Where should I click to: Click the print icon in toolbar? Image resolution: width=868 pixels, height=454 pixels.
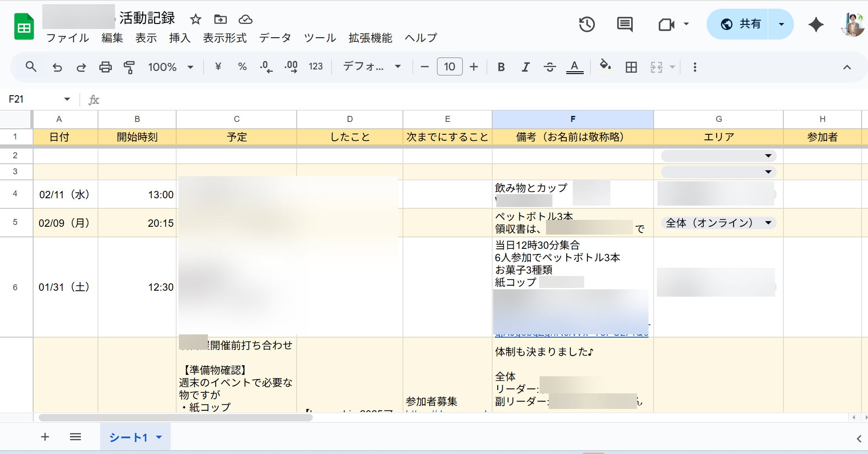pyautogui.click(x=105, y=67)
